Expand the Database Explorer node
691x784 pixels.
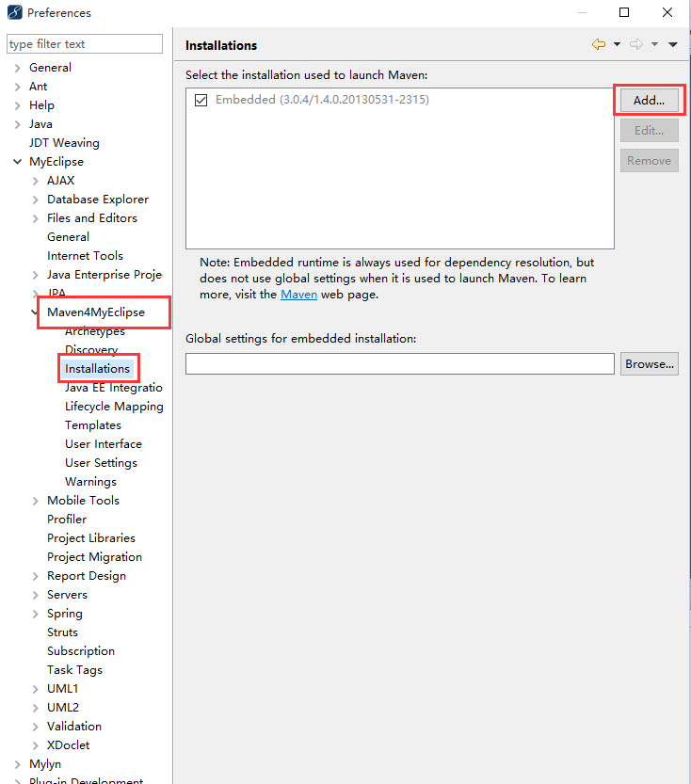point(36,200)
